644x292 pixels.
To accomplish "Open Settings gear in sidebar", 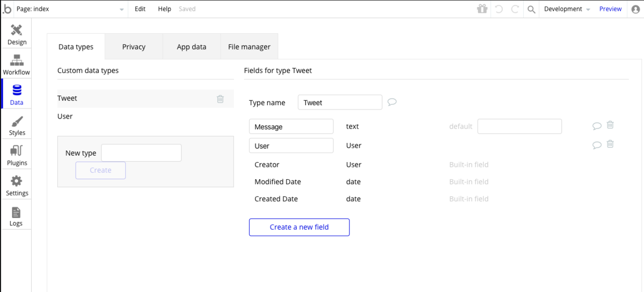I will pos(17,185).
